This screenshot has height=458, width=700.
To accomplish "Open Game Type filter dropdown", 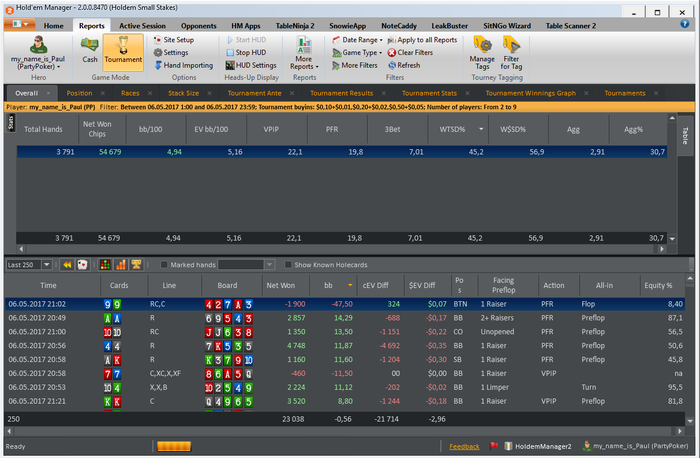I will click(357, 52).
